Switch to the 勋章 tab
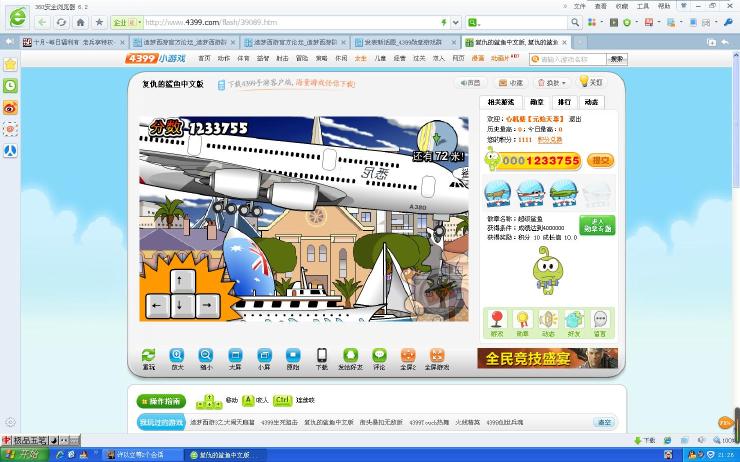This screenshot has height=462, width=740. click(x=537, y=102)
